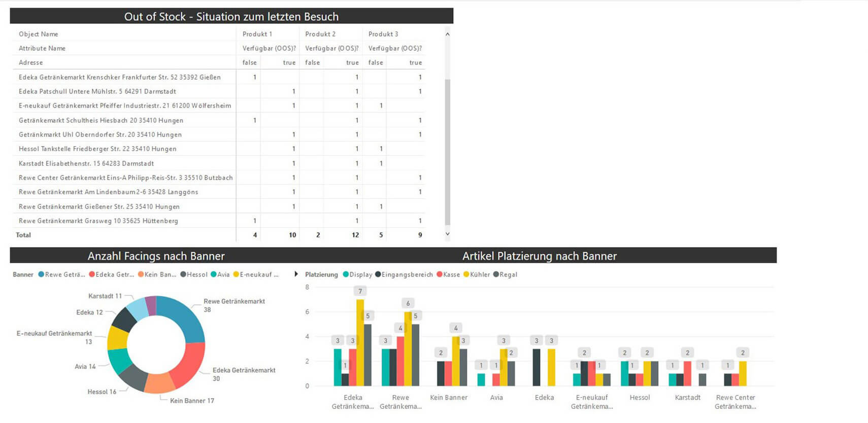Click the Object Name header label
This screenshot has width=868, height=423.
[x=39, y=34]
